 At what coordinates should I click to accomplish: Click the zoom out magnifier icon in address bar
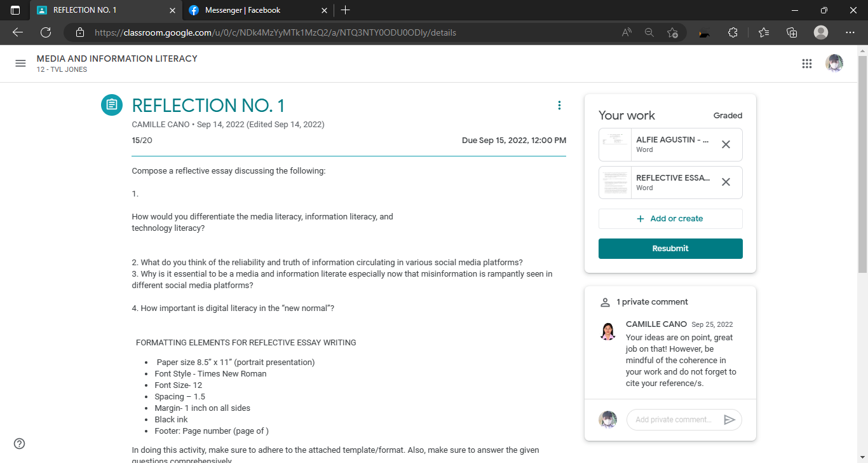click(649, 32)
